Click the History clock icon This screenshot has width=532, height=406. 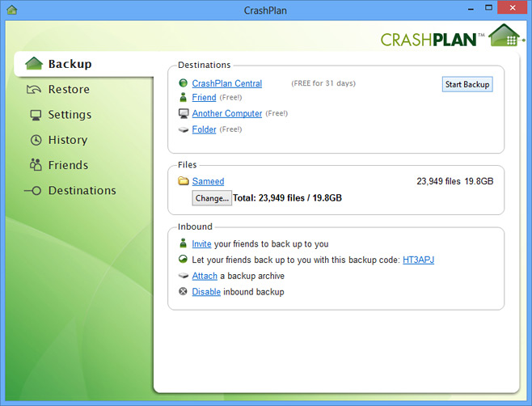point(36,140)
